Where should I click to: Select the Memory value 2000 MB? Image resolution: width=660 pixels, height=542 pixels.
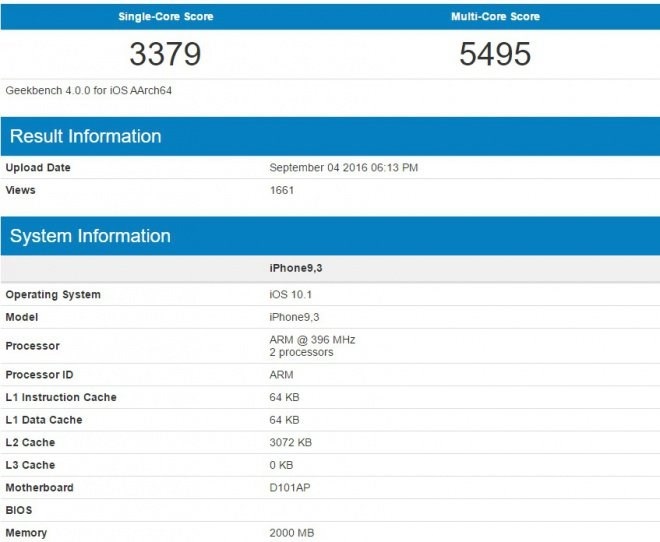pyautogui.click(x=292, y=533)
